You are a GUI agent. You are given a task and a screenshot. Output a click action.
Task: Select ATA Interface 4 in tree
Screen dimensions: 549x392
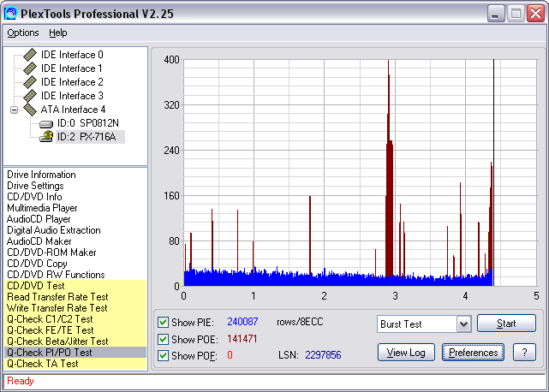pos(73,110)
